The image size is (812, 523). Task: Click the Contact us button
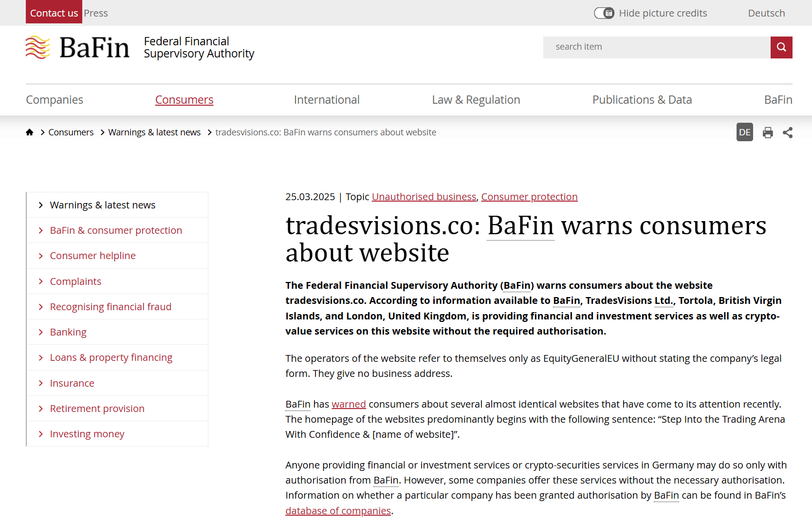tap(54, 12)
